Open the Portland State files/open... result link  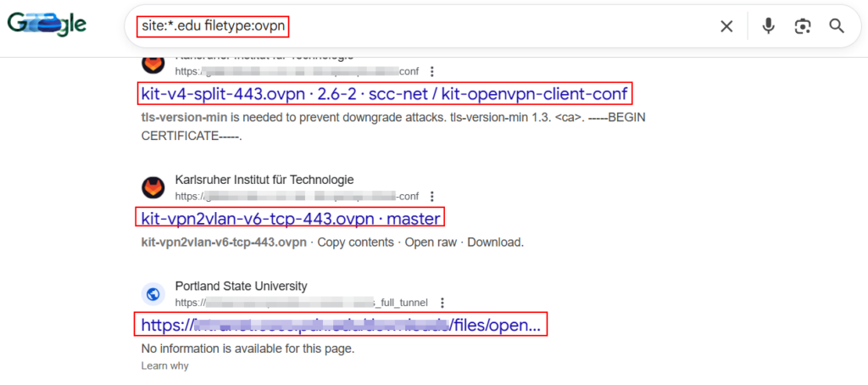pos(340,325)
